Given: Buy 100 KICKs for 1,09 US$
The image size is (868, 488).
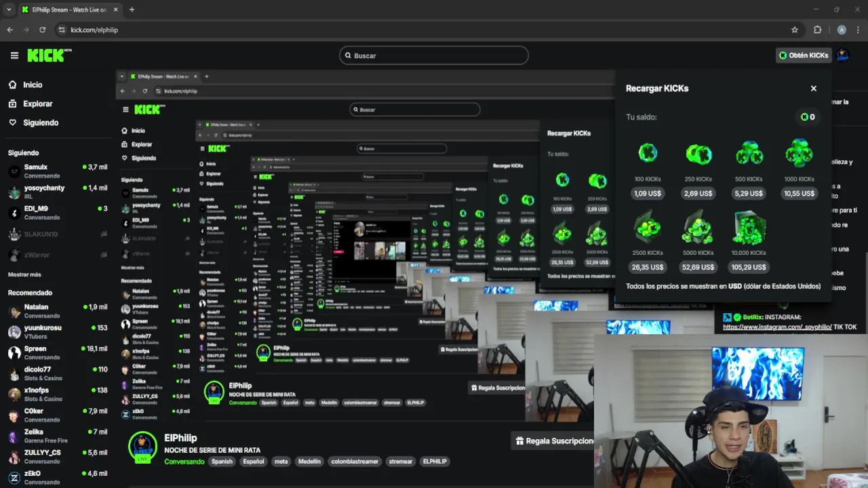Looking at the screenshot, I should 648,193.
